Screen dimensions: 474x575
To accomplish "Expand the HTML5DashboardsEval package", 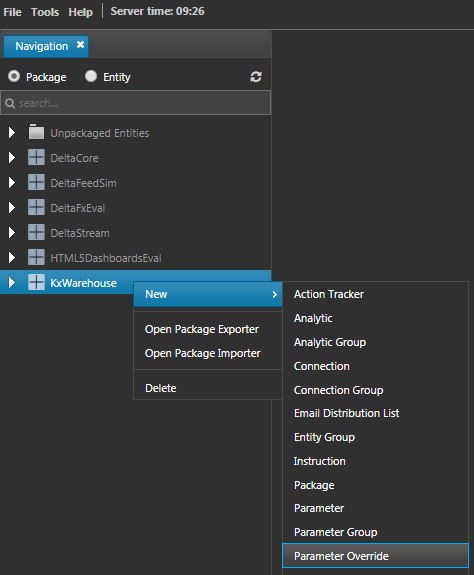I will click(12, 257).
